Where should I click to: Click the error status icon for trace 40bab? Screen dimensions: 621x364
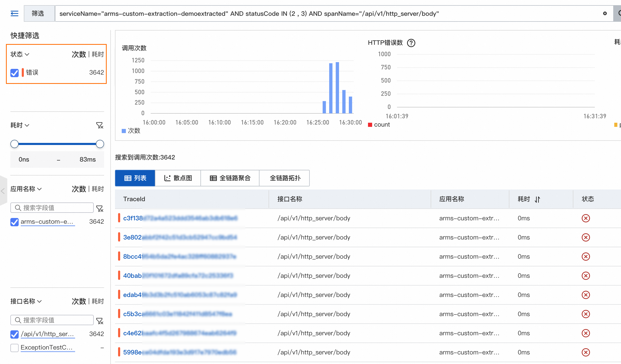[586, 276]
